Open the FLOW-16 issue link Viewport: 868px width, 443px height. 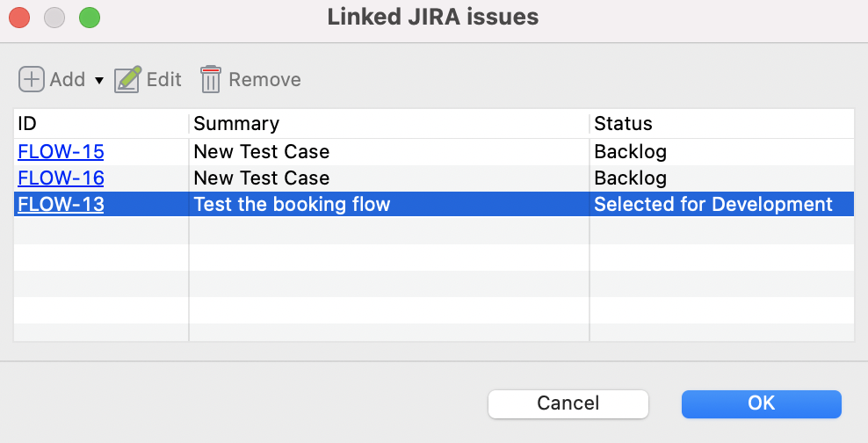61,178
